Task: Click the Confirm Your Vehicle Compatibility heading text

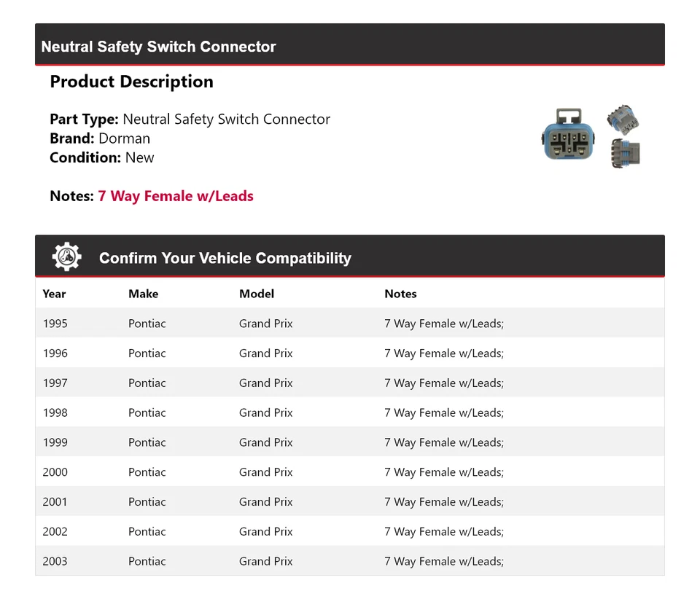Action: [x=225, y=258]
